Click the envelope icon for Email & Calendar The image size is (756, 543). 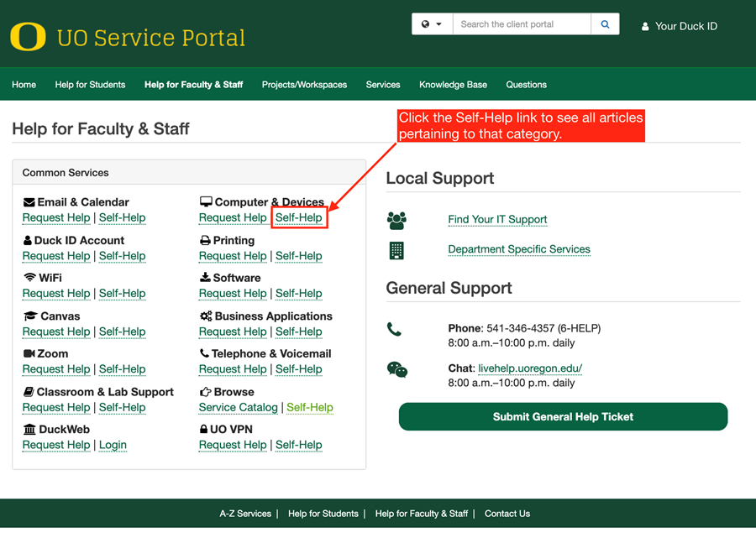tap(29, 202)
